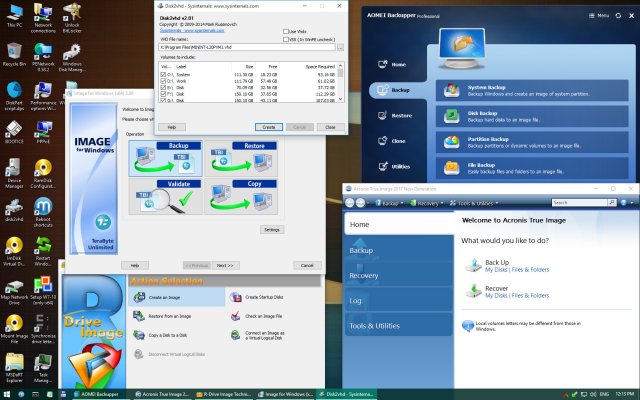640x400 pixels.
Task: Open ImDisk Virtual Disk desktop icon
Action: click(x=14, y=251)
